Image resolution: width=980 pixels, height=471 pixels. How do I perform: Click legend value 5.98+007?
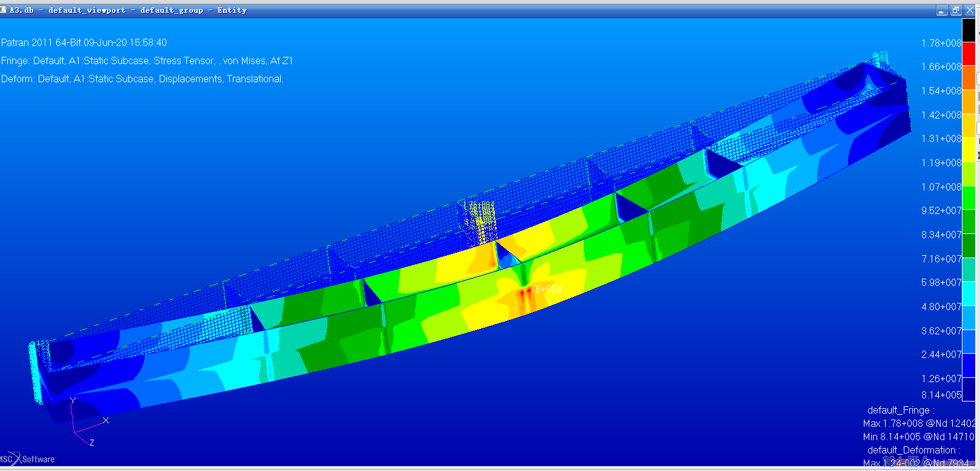pos(941,282)
